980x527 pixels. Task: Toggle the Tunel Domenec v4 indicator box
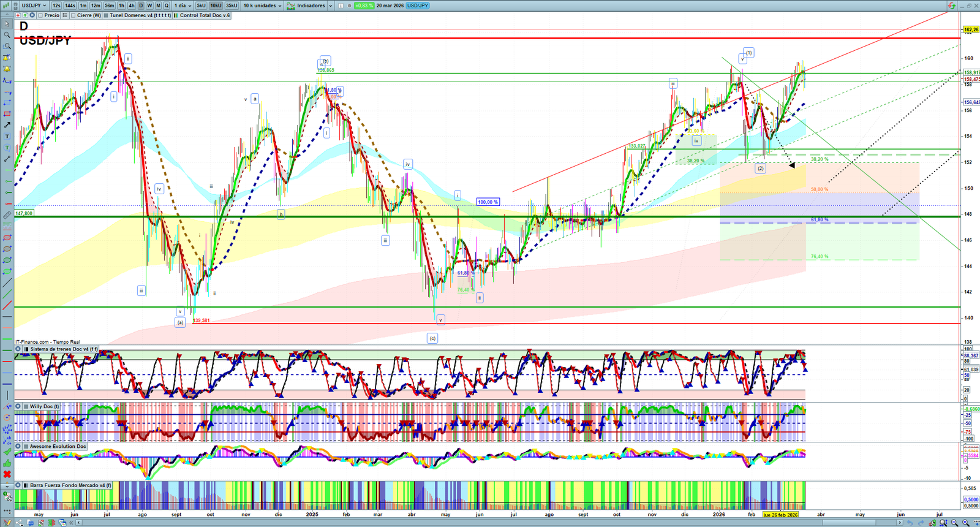click(107, 15)
